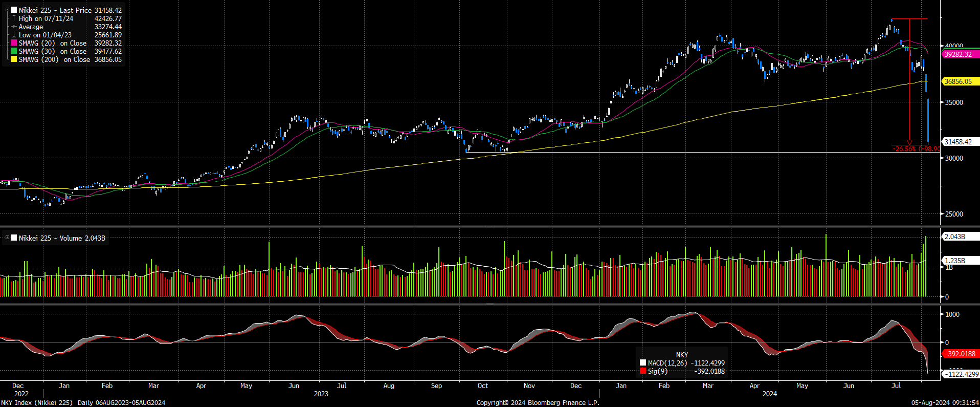Image resolution: width=980 pixels, height=407 pixels.
Task: Click the High marker icon in legend
Action: click(14, 18)
